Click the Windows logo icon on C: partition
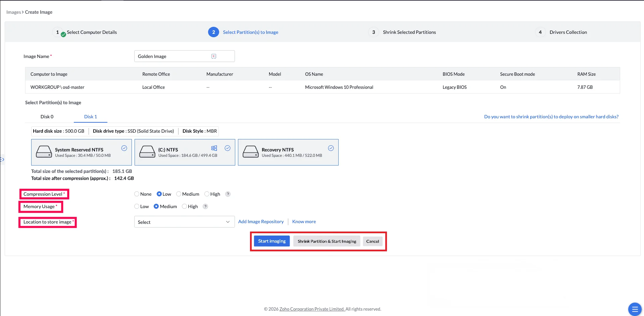The height and width of the screenshot is (316, 644). tap(214, 148)
